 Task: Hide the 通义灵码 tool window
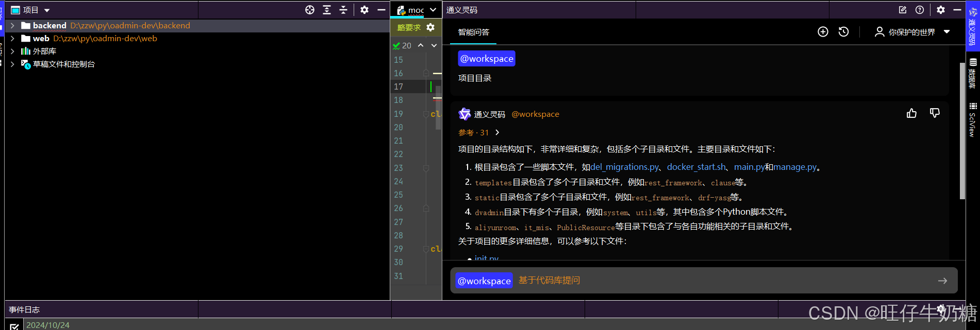pyautogui.click(x=957, y=10)
